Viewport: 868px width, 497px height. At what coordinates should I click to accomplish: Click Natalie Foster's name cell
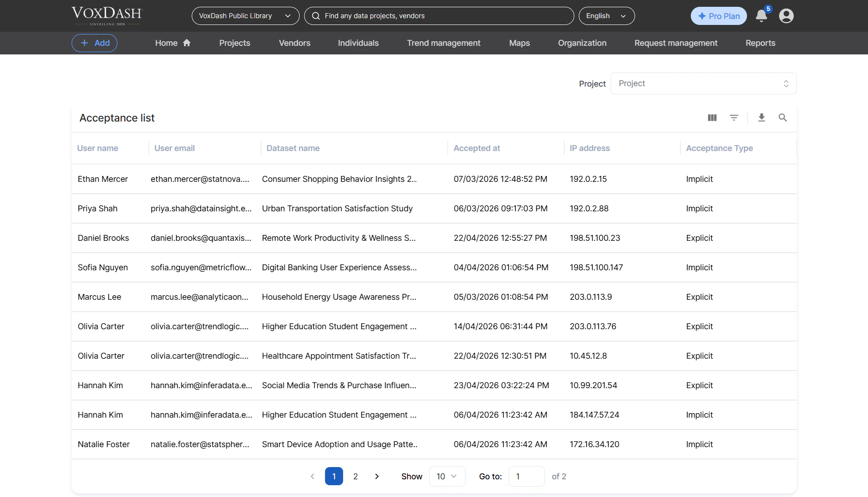click(x=103, y=444)
